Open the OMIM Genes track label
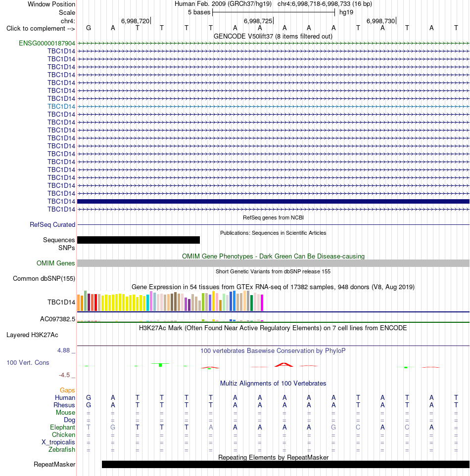The height and width of the screenshot is (476, 470). tap(55, 263)
